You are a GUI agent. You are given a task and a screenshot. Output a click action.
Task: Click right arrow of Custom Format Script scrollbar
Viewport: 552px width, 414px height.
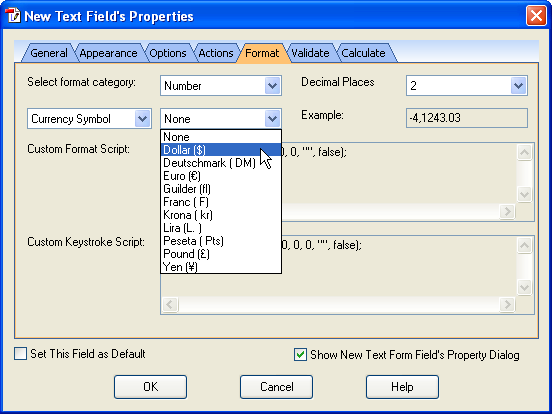point(507,211)
